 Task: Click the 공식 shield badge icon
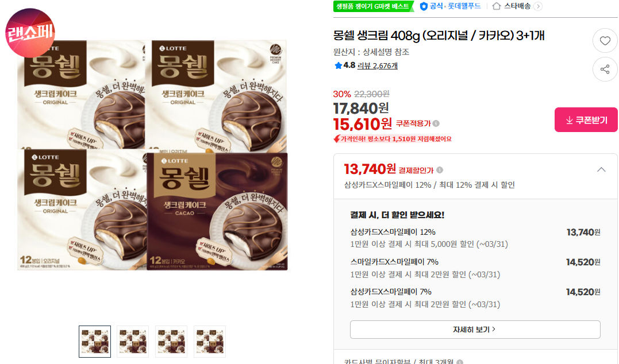click(x=424, y=6)
